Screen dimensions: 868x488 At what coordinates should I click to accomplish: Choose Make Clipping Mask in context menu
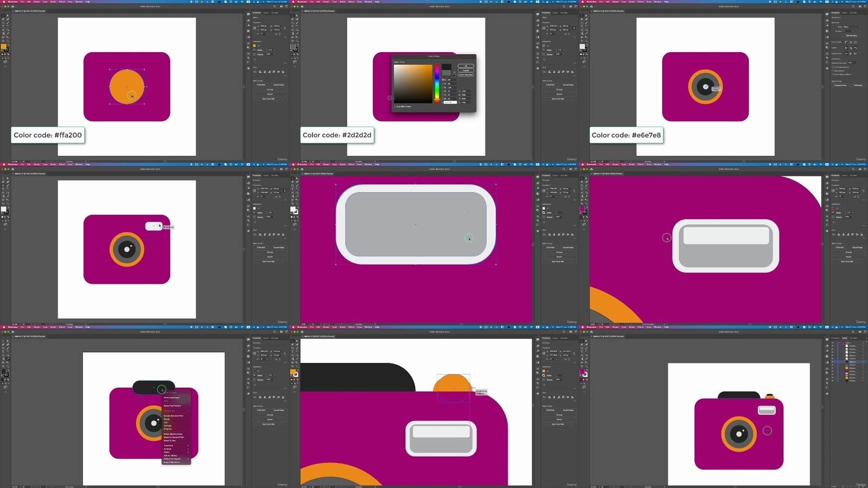point(173,434)
